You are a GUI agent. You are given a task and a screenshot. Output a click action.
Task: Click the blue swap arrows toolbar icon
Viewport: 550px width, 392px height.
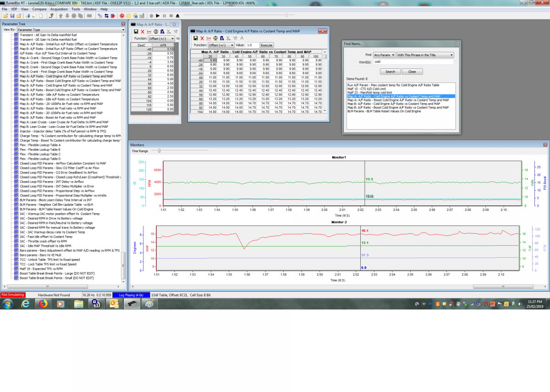point(107,16)
